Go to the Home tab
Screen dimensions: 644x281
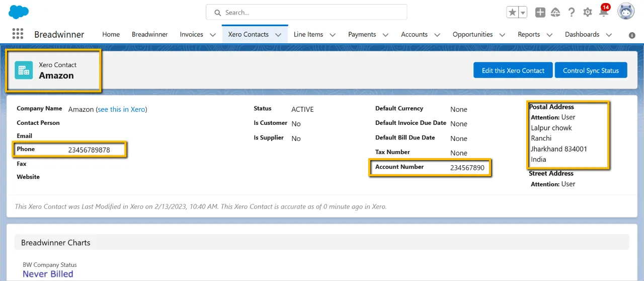(x=111, y=34)
